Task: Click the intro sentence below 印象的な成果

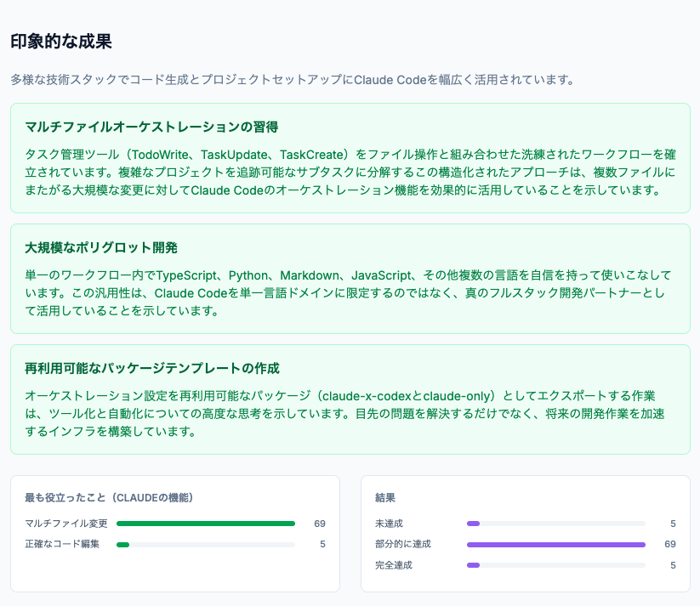Action: (x=293, y=80)
